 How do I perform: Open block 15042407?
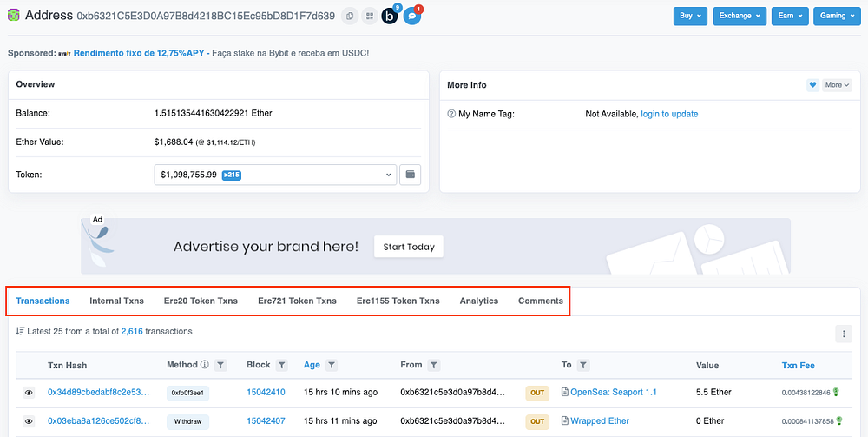pyautogui.click(x=266, y=421)
